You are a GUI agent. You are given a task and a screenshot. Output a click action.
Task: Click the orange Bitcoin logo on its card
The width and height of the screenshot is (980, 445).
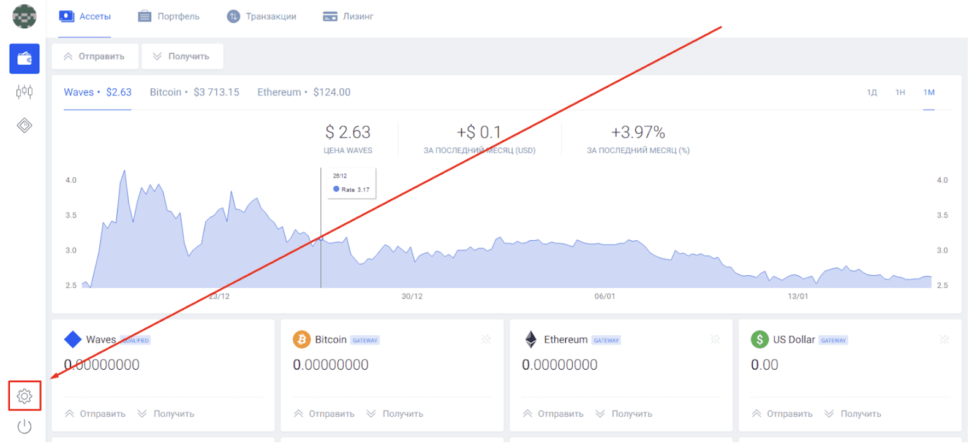pyautogui.click(x=301, y=339)
